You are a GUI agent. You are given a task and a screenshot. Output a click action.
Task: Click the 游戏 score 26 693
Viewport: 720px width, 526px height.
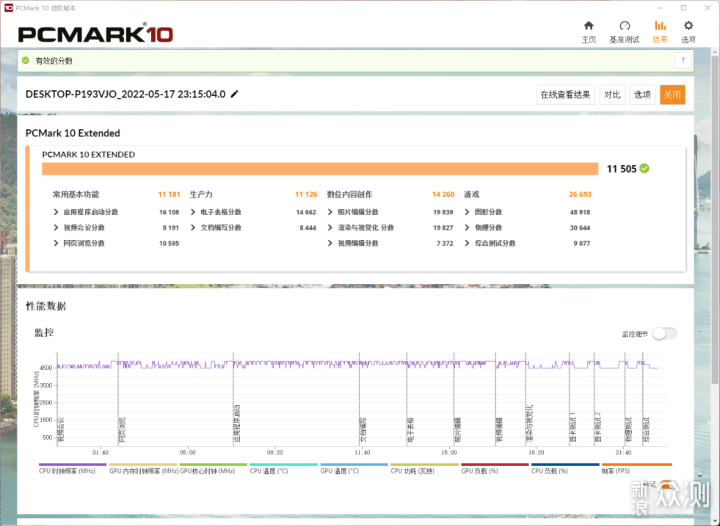tap(580, 194)
